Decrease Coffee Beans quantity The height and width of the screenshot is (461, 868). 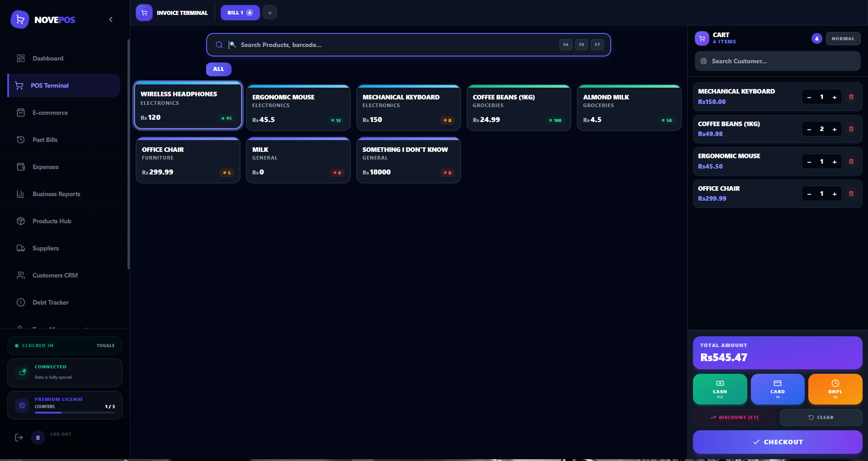click(809, 129)
